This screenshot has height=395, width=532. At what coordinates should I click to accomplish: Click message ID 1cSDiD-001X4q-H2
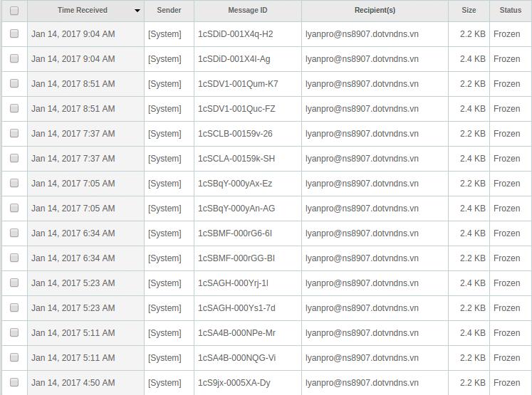(x=236, y=34)
